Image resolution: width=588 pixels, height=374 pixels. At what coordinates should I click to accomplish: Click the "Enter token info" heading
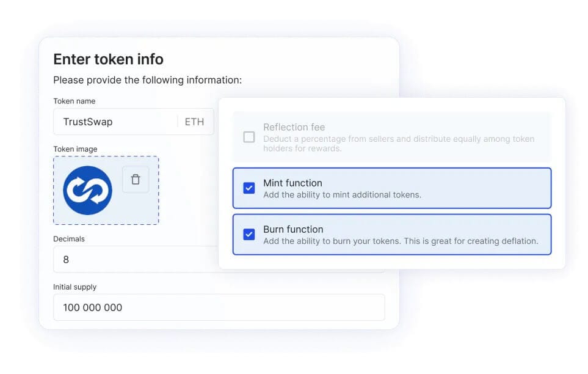click(x=107, y=59)
